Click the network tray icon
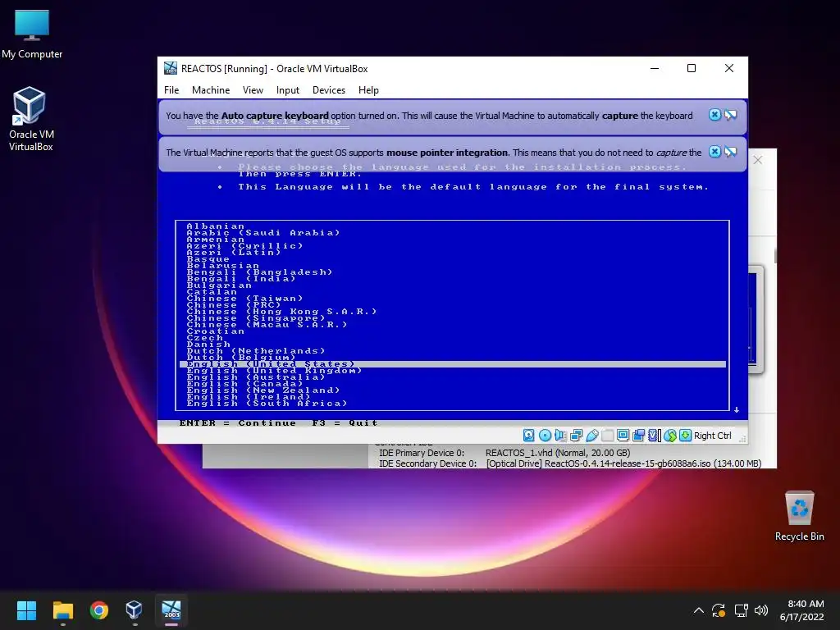Image resolution: width=840 pixels, height=630 pixels. [x=741, y=610]
